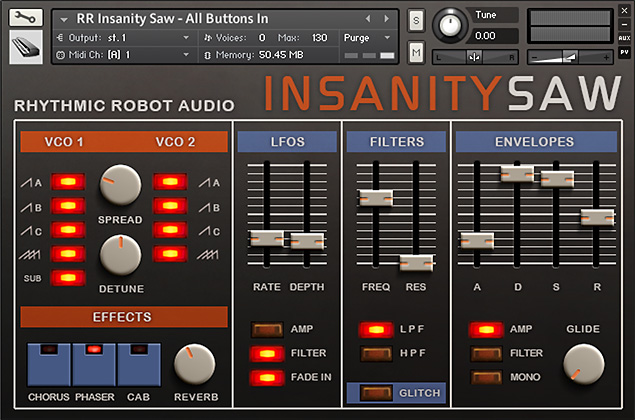This screenshot has height=420, width=635.
Task: Click the DETUNE knob
Action: [x=120, y=255]
